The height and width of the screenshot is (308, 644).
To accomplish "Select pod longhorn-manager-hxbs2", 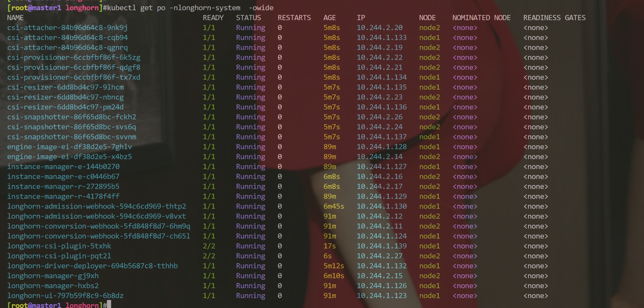I will (x=53, y=286).
